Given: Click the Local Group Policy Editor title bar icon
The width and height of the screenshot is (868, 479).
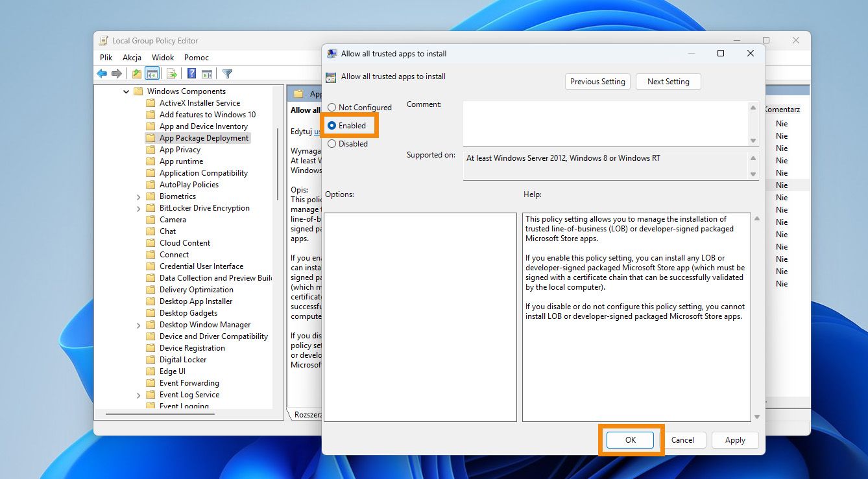Looking at the screenshot, I should point(103,41).
